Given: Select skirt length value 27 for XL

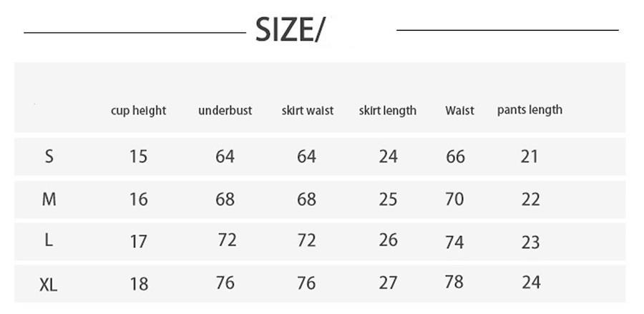Looking at the screenshot, I should [x=388, y=283].
